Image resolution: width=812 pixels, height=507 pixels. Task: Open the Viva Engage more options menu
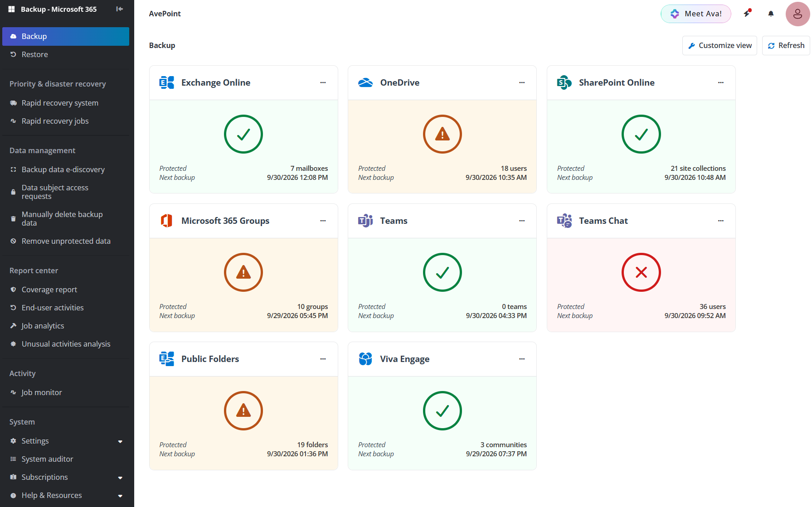[522, 359]
